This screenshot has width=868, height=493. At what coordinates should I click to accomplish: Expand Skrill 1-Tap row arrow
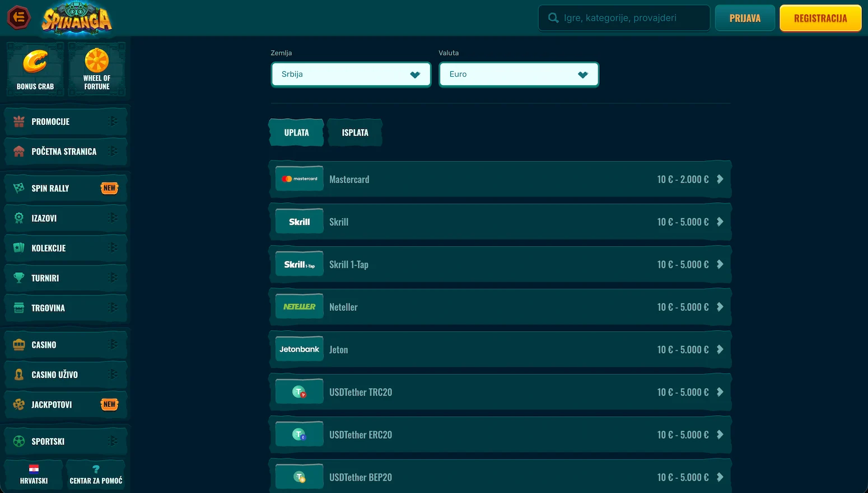720,264
